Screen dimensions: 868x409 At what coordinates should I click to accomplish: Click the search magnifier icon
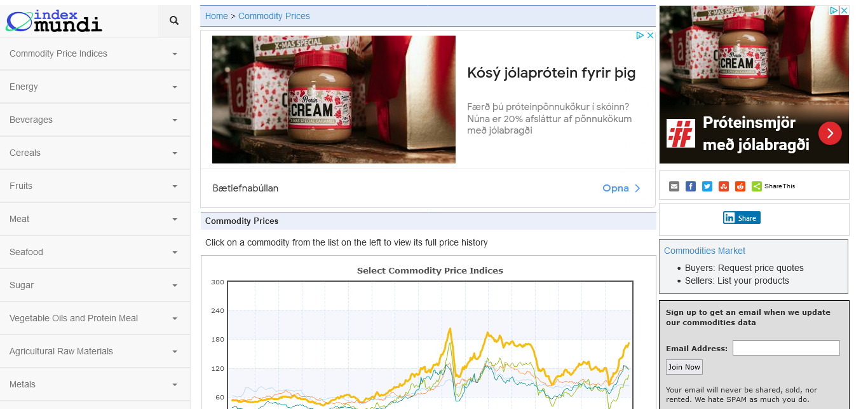point(174,21)
